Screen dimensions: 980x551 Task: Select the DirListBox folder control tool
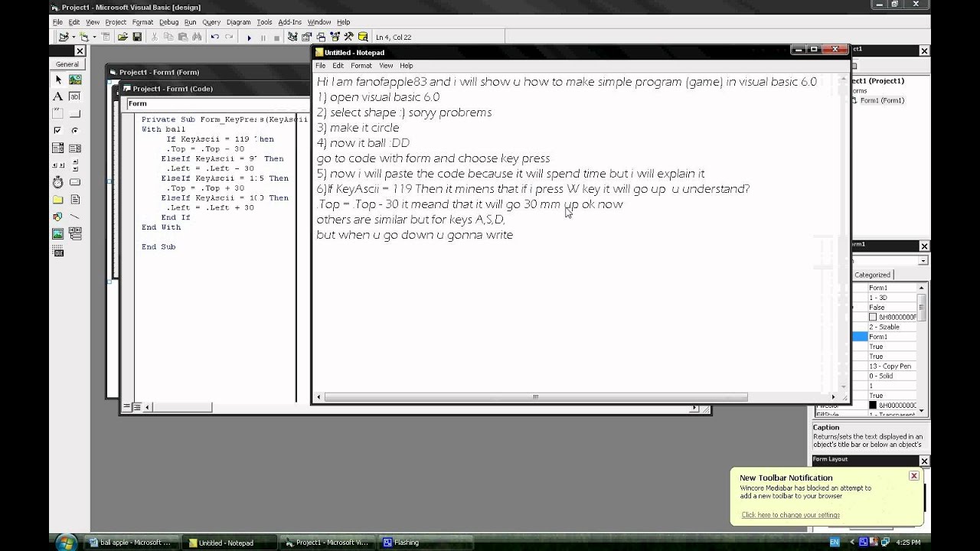(x=58, y=199)
